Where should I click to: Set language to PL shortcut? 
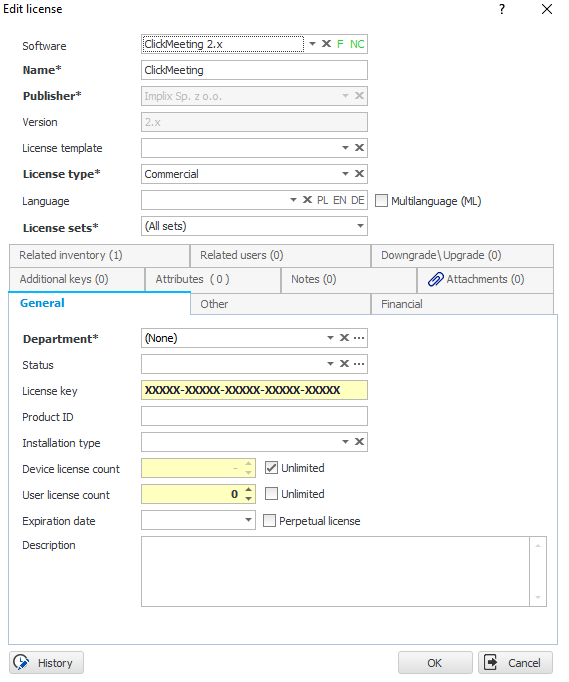tap(322, 200)
